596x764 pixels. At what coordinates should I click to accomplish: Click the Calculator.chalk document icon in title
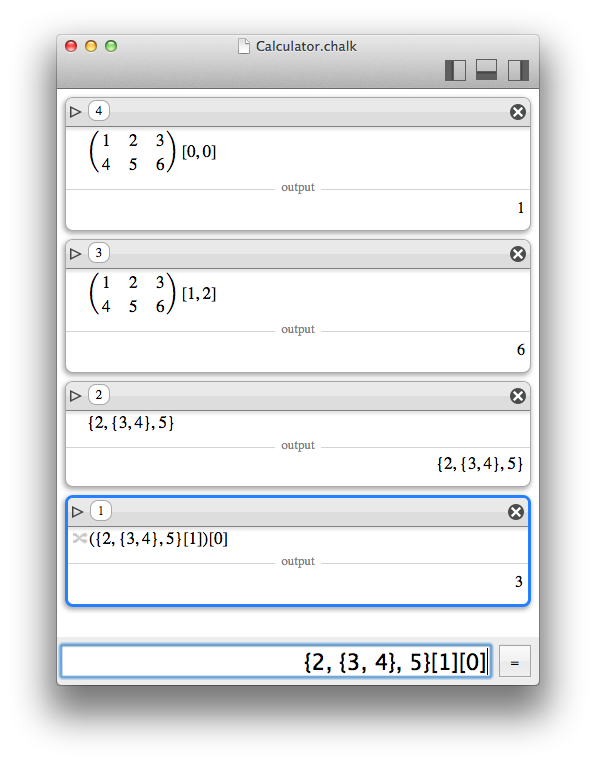click(244, 46)
